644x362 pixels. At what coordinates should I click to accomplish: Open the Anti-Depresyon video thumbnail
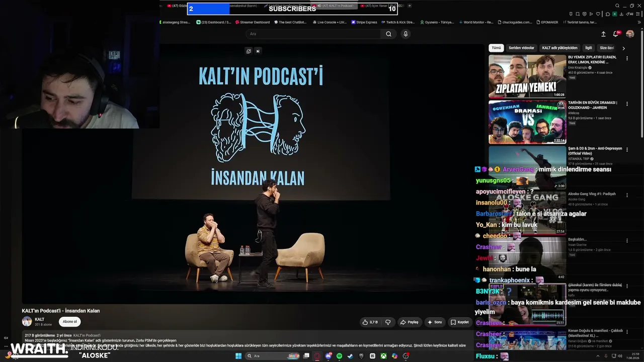pyautogui.click(x=527, y=167)
